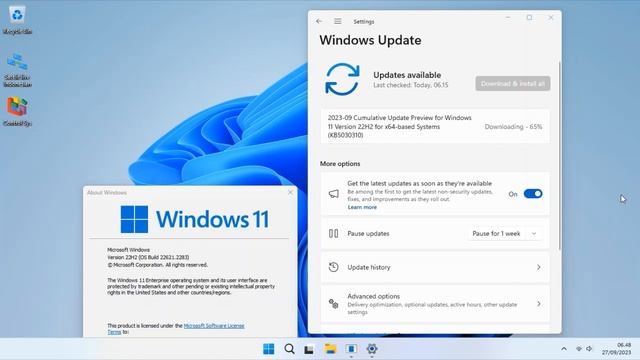Open Advanced options page
The height and width of the screenshot is (360, 640).
[x=435, y=304]
